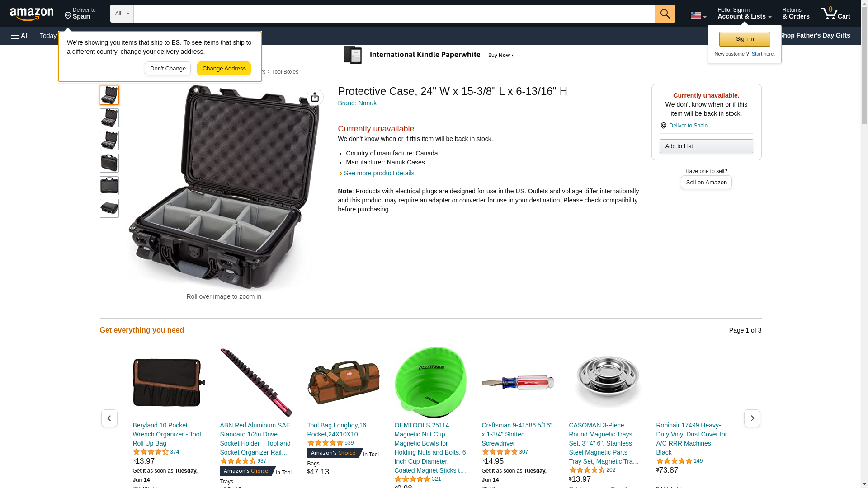Click the search magnifier button
868x488 pixels.
tap(665, 14)
